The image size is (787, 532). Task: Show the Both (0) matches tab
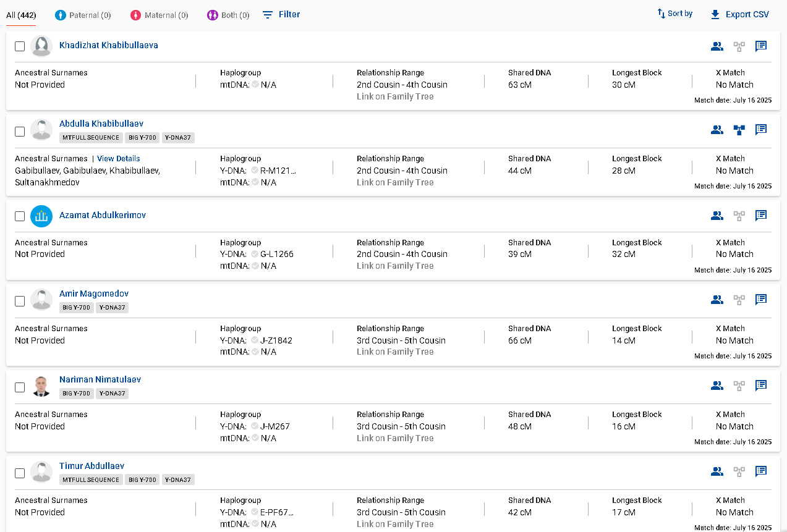coord(229,15)
